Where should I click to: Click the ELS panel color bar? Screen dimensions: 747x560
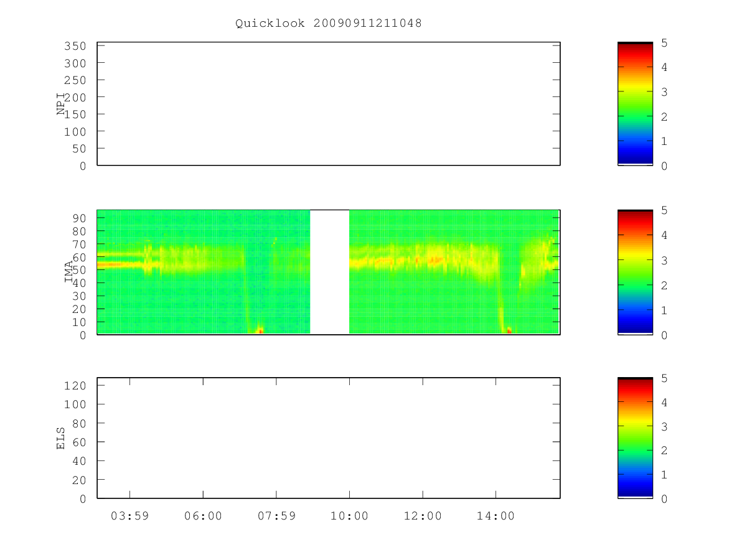pyautogui.click(x=635, y=438)
